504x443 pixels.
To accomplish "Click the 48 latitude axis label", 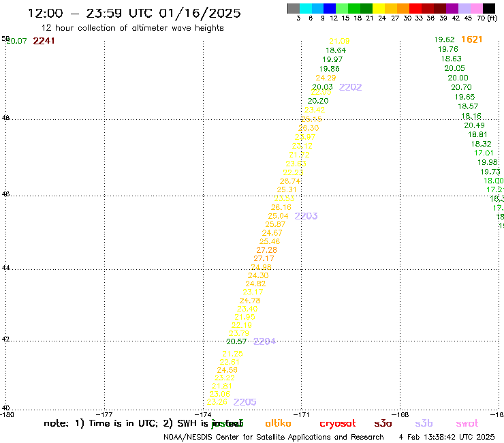I will (5, 117).
